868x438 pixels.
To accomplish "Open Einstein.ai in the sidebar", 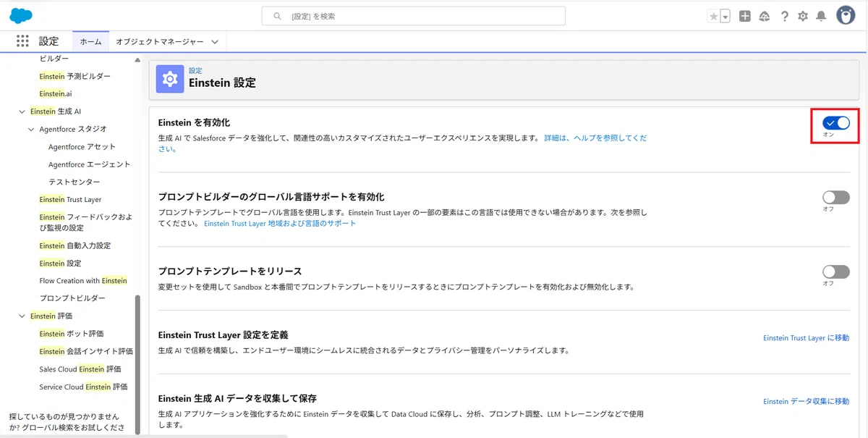I will pyautogui.click(x=56, y=94).
